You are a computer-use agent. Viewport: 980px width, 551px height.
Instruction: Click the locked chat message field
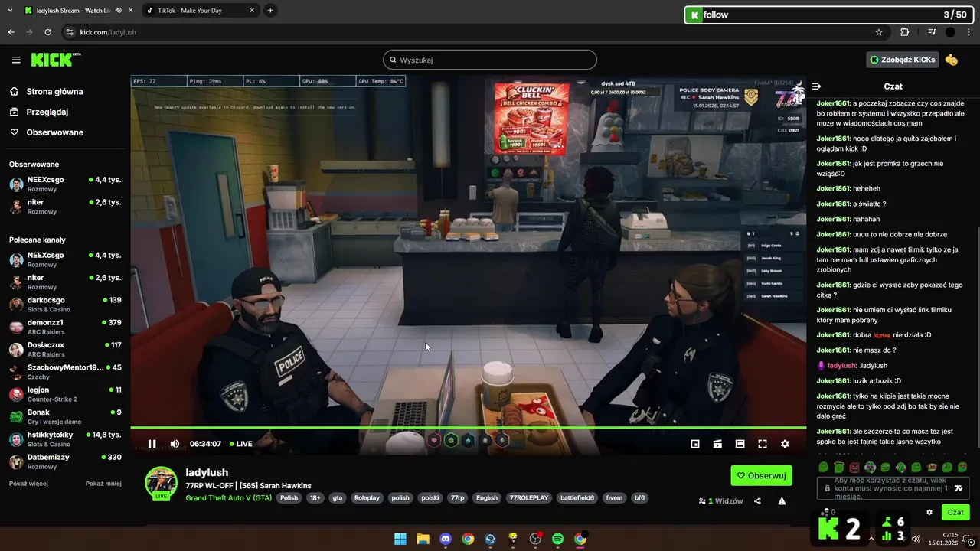(892, 488)
